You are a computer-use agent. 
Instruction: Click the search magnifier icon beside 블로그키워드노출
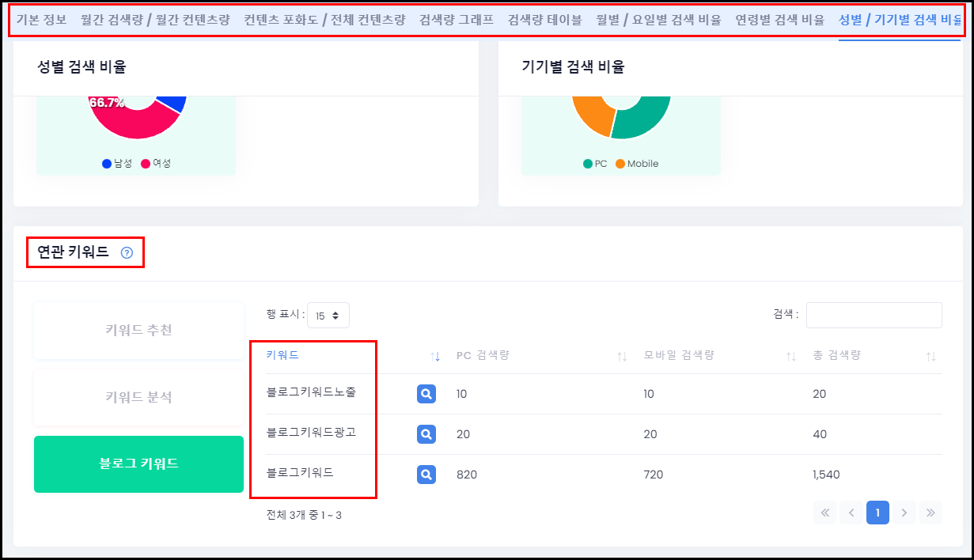[426, 393]
